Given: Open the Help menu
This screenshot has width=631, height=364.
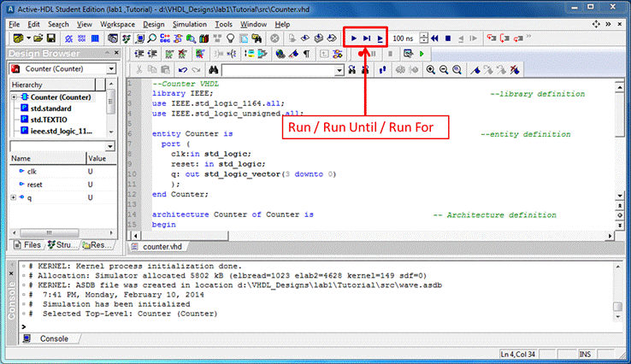Looking at the screenshot, I should click(x=282, y=25).
